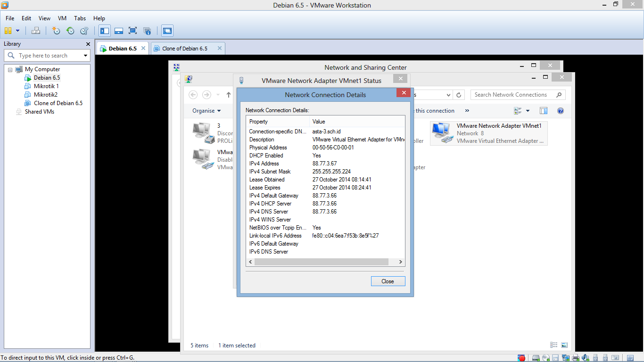
Task: Click the sound adapter status icon
Action: coord(586,358)
